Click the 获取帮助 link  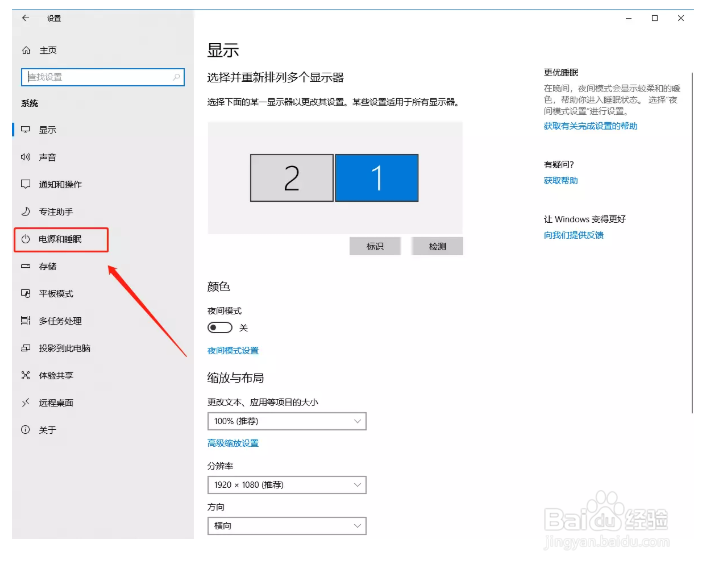point(561,180)
